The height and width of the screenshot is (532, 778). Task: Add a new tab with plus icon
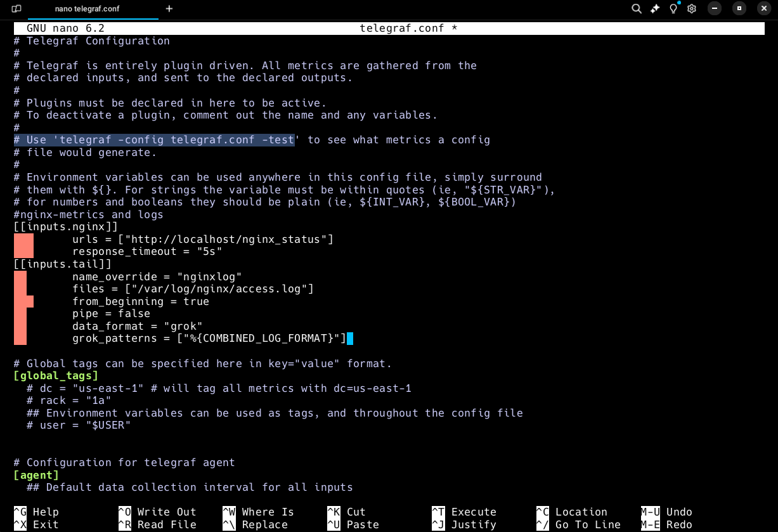click(169, 9)
